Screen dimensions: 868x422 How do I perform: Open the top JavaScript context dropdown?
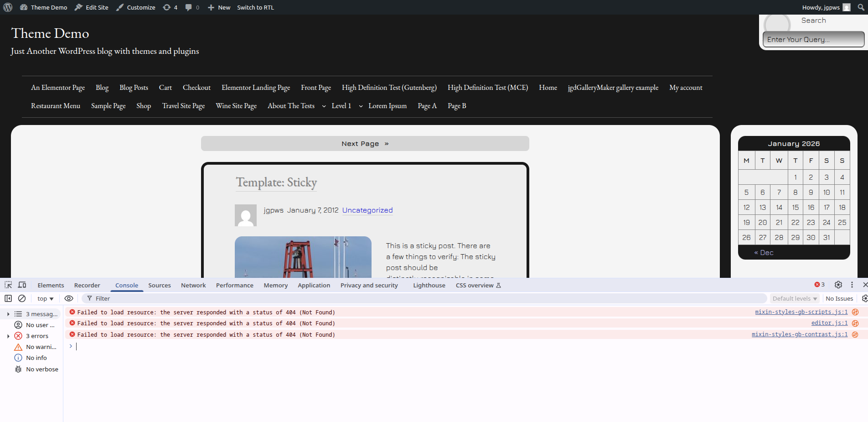pyautogui.click(x=45, y=298)
